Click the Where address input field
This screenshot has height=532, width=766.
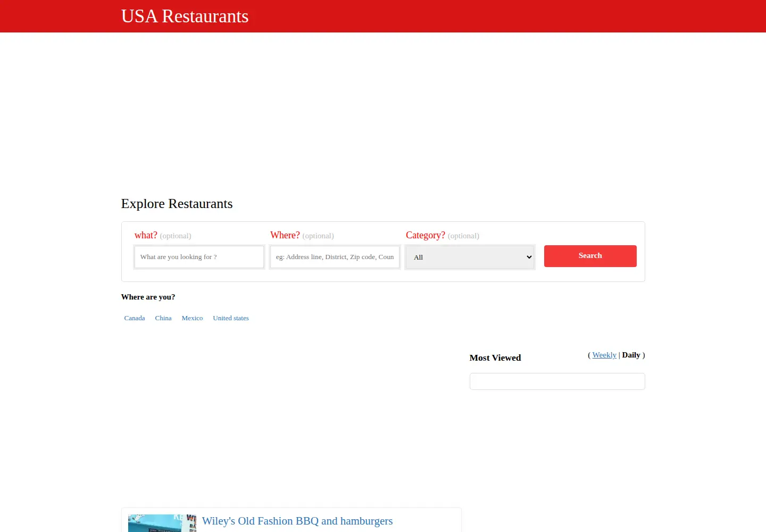click(x=335, y=257)
